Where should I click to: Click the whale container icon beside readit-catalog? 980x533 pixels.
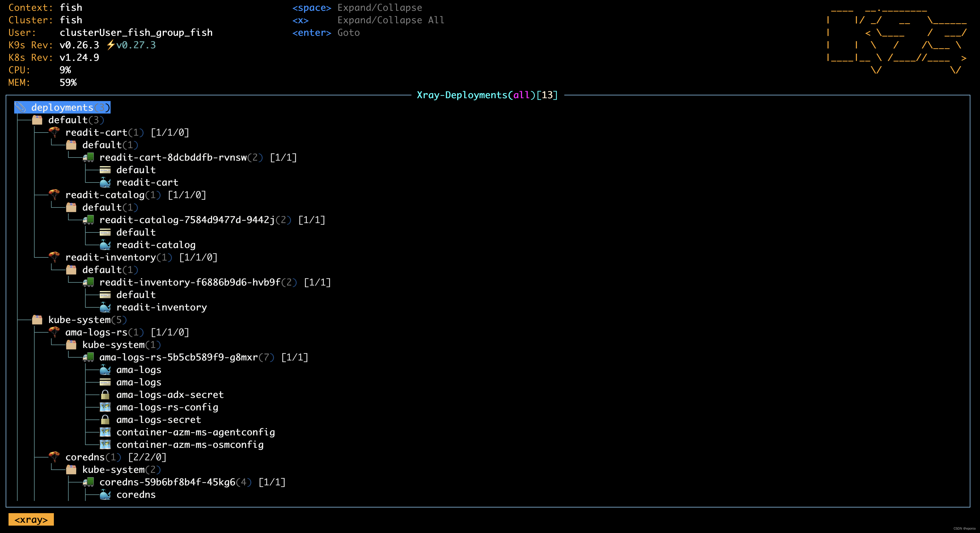(105, 245)
